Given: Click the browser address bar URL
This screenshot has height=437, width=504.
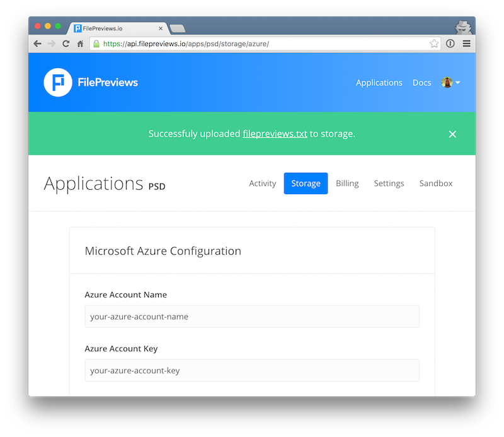Looking at the screenshot, I should tap(186, 44).
